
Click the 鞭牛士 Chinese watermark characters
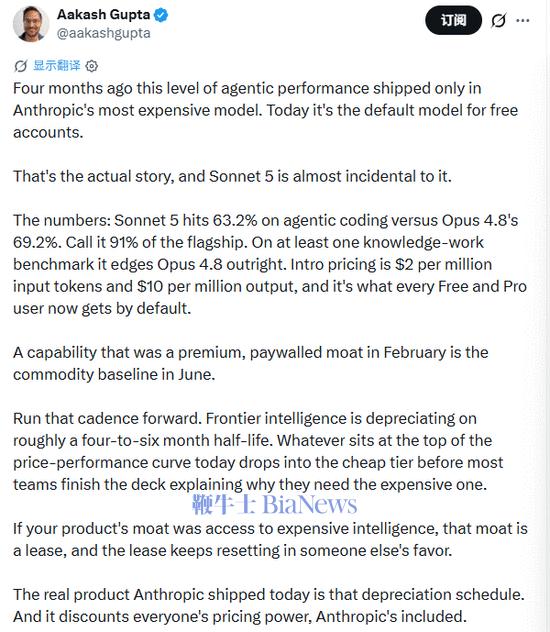224,504
